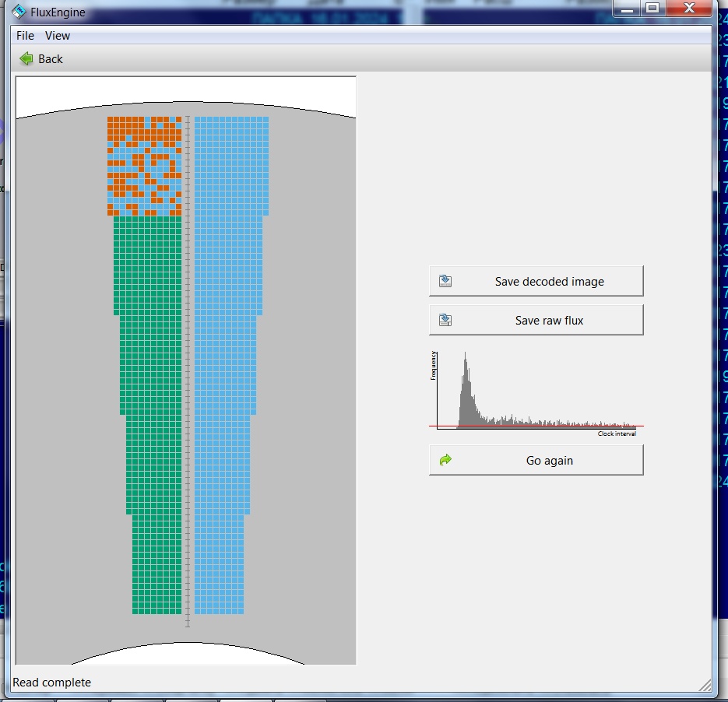Maximize the FluxEngine window
The width and height of the screenshot is (728, 702).
click(652, 9)
